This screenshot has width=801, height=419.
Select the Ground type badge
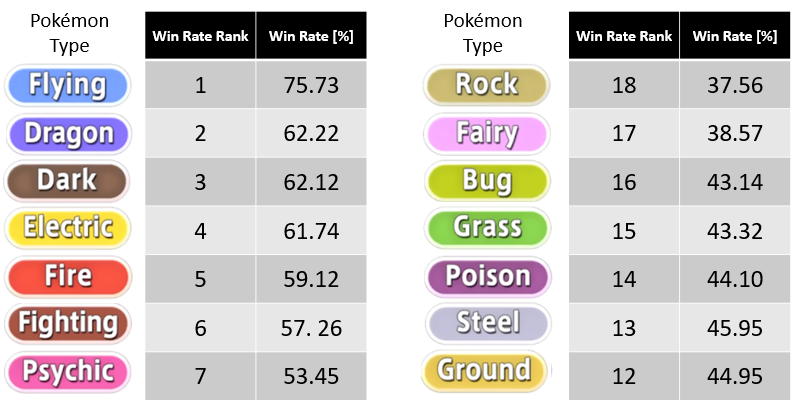click(x=487, y=371)
